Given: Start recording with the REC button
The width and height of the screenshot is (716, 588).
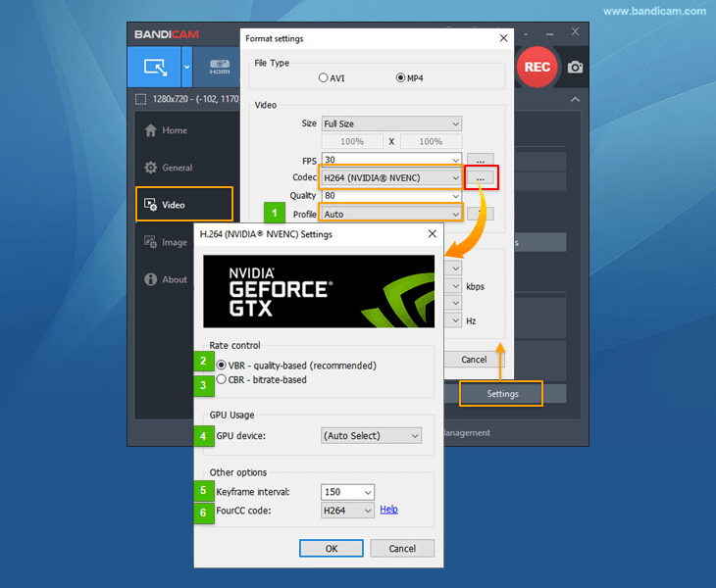Looking at the screenshot, I should [537, 67].
